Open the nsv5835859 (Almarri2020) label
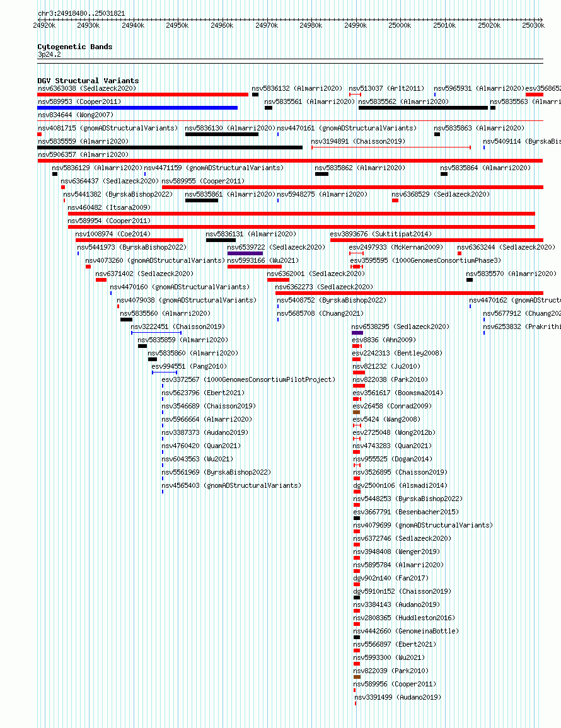The width and height of the screenshot is (561, 728). pos(183,339)
